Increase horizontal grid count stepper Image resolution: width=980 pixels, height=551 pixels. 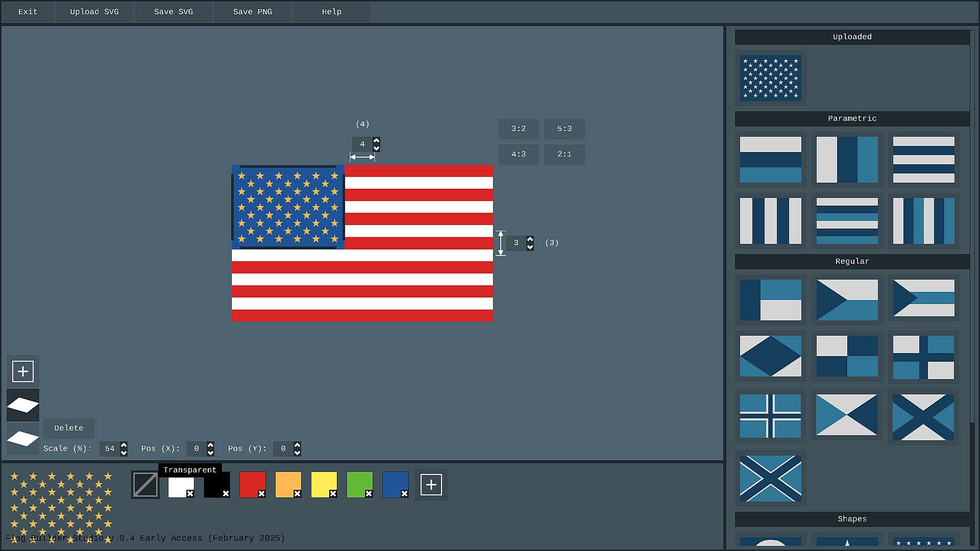click(376, 140)
